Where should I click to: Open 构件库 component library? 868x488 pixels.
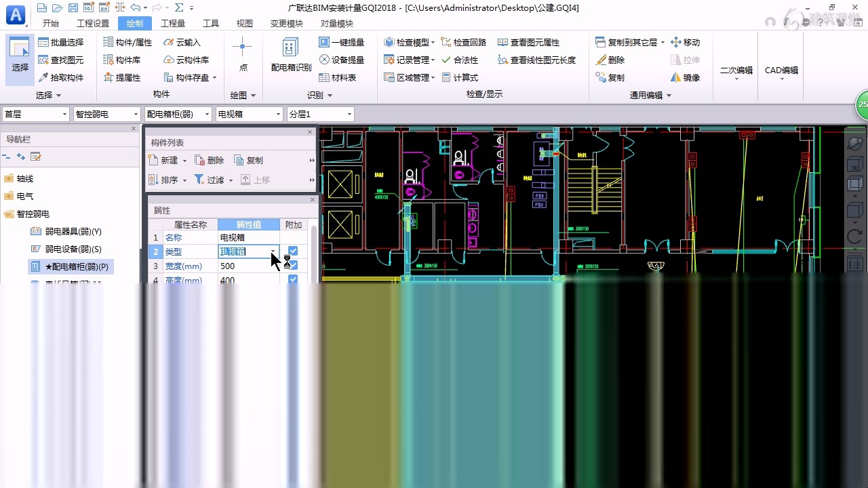tap(121, 60)
